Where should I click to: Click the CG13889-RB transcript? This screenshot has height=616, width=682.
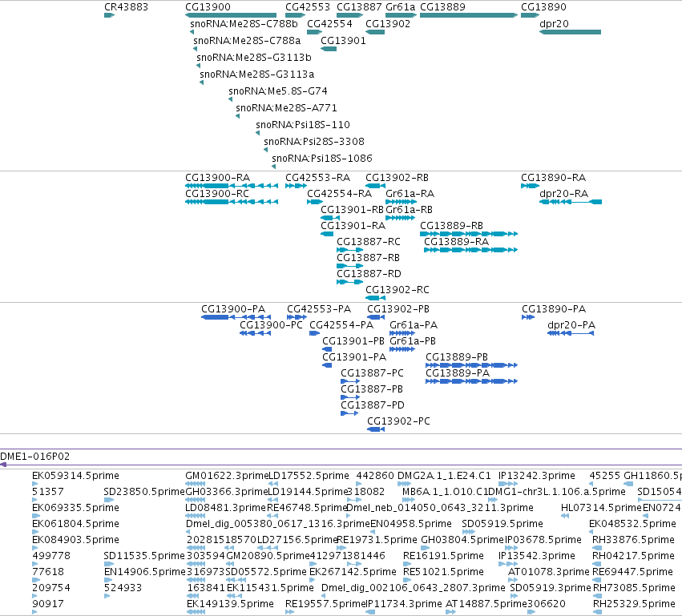click(469, 235)
